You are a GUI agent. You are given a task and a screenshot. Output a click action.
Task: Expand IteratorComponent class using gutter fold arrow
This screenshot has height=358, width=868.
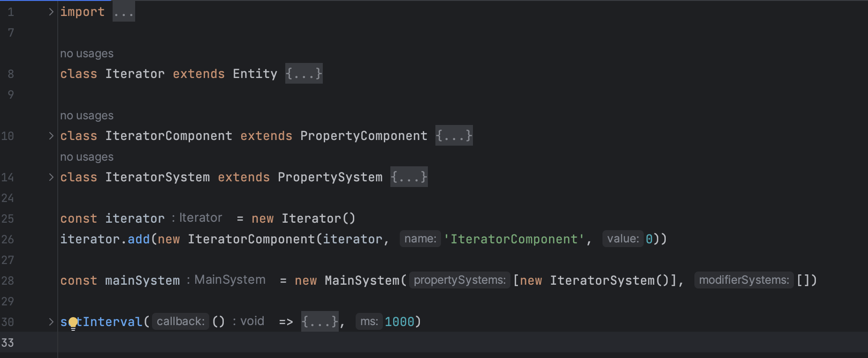point(51,136)
